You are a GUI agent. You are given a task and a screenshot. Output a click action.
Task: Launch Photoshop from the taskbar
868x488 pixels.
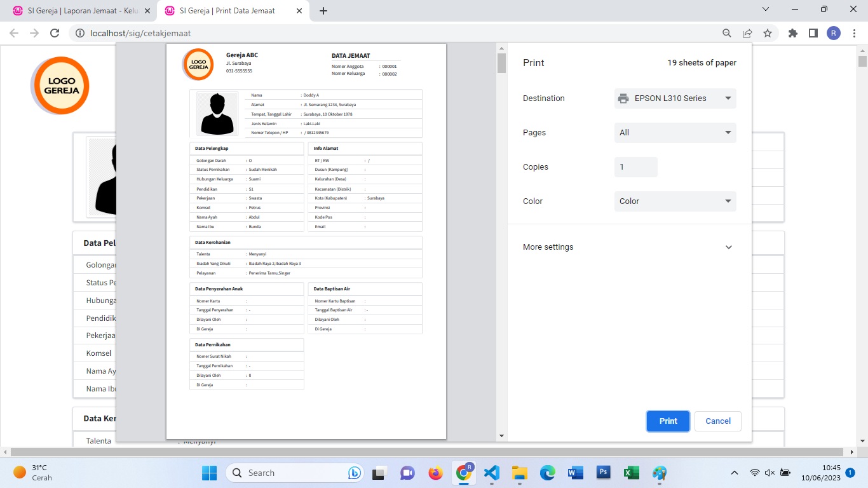click(604, 473)
